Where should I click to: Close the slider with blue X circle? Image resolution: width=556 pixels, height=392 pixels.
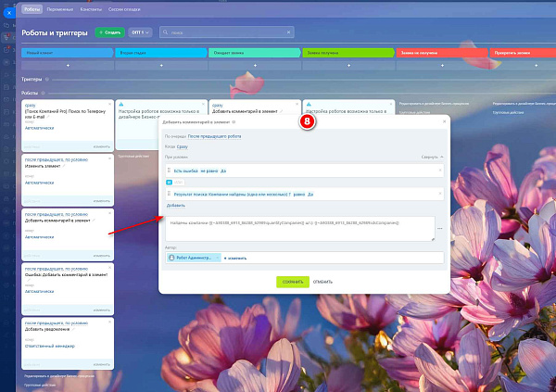(9, 13)
